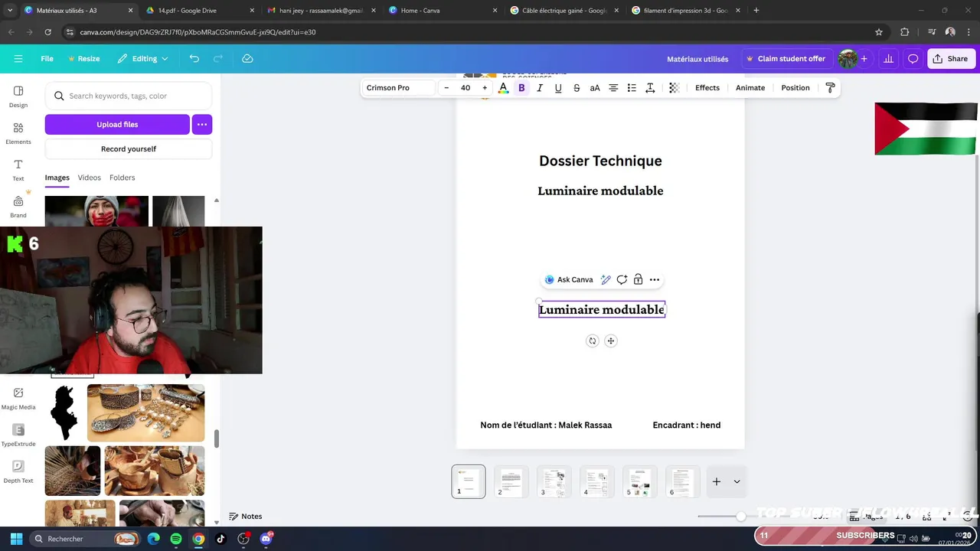Open Magic Media app in sidebar
The image size is (980, 551).
pos(18,398)
